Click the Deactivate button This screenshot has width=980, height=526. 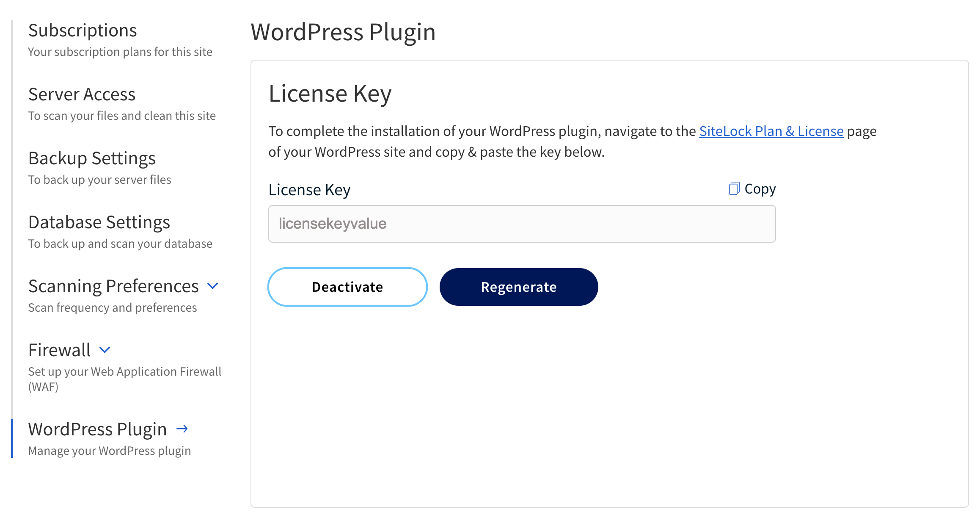coord(347,287)
